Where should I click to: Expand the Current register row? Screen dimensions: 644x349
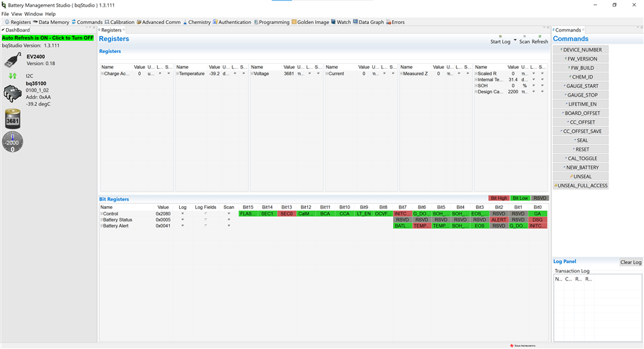pyautogui.click(x=327, y=74)
